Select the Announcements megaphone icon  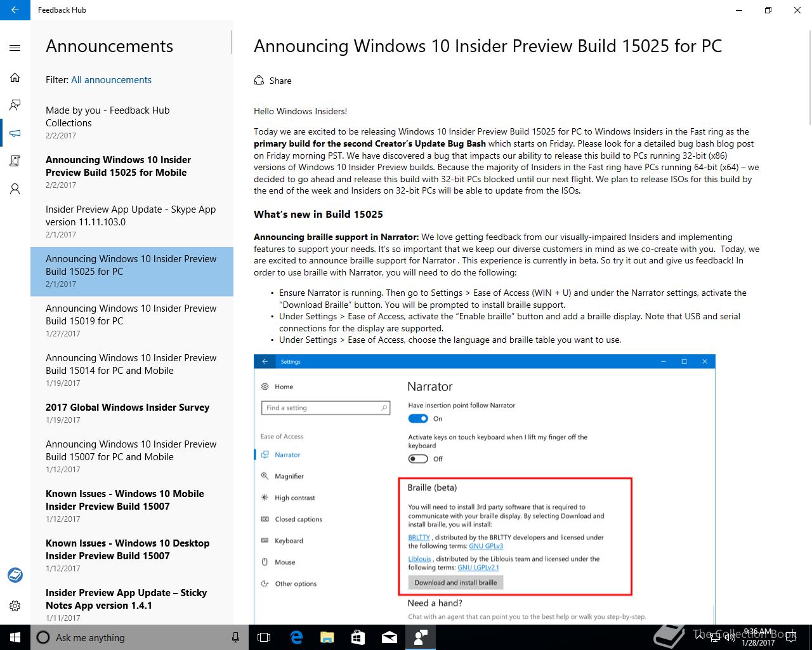point(15,133)
